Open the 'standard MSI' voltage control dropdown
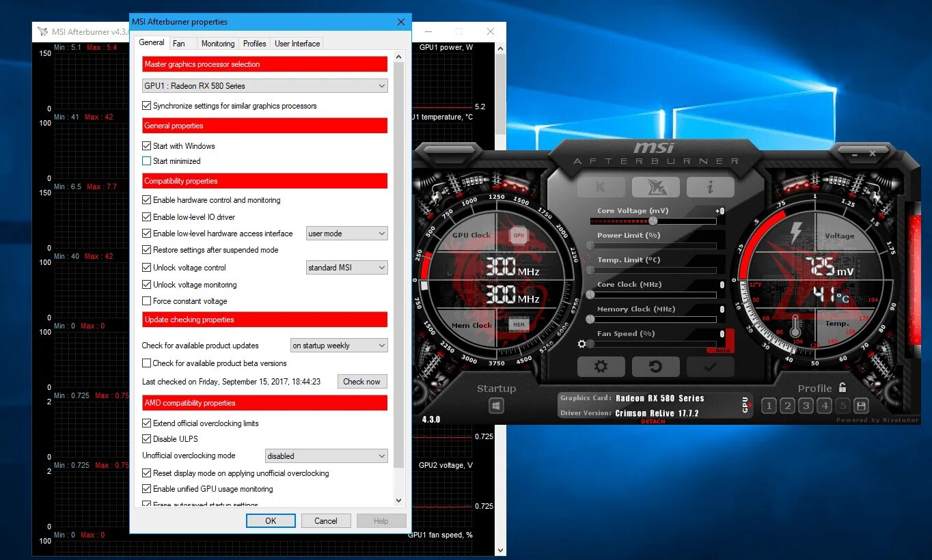The image size is (932, 560). point(347,268)
